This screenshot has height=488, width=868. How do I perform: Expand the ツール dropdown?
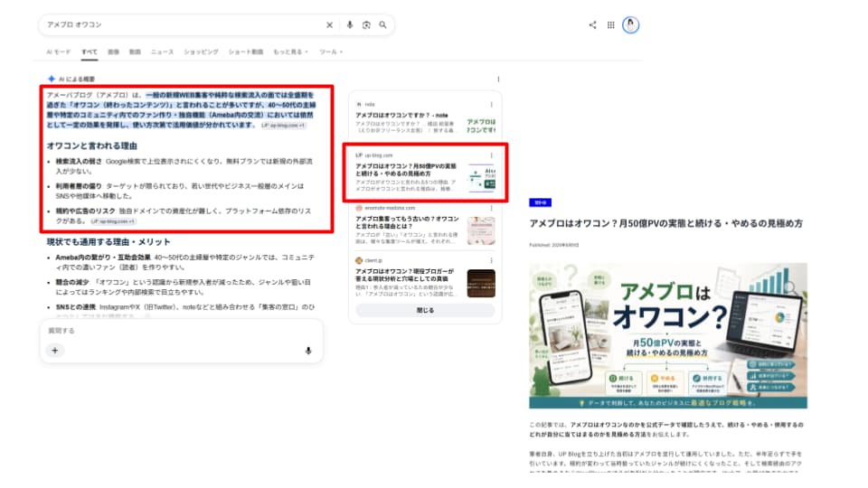[331, 52]
